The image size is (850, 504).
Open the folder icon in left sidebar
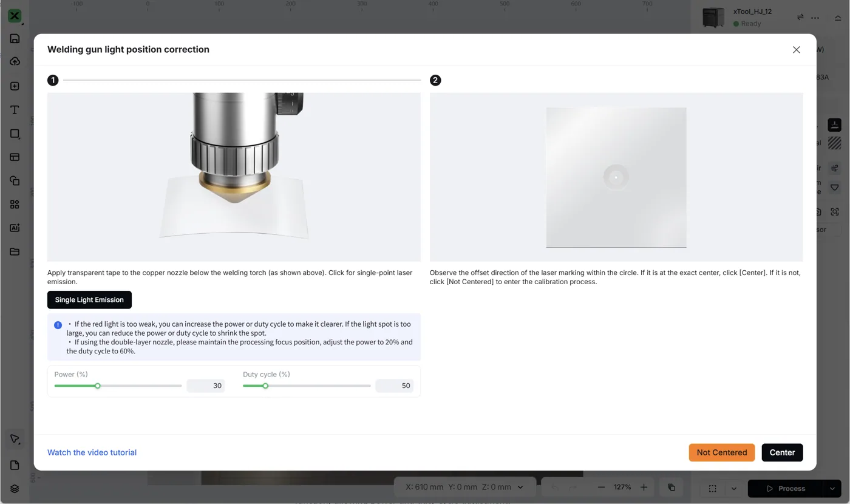point(15,251)
